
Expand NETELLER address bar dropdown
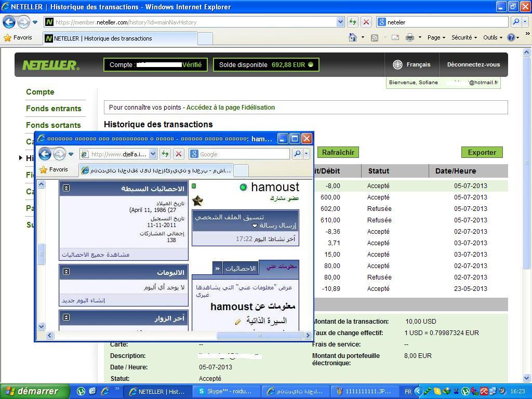click(x=341, y=22)
